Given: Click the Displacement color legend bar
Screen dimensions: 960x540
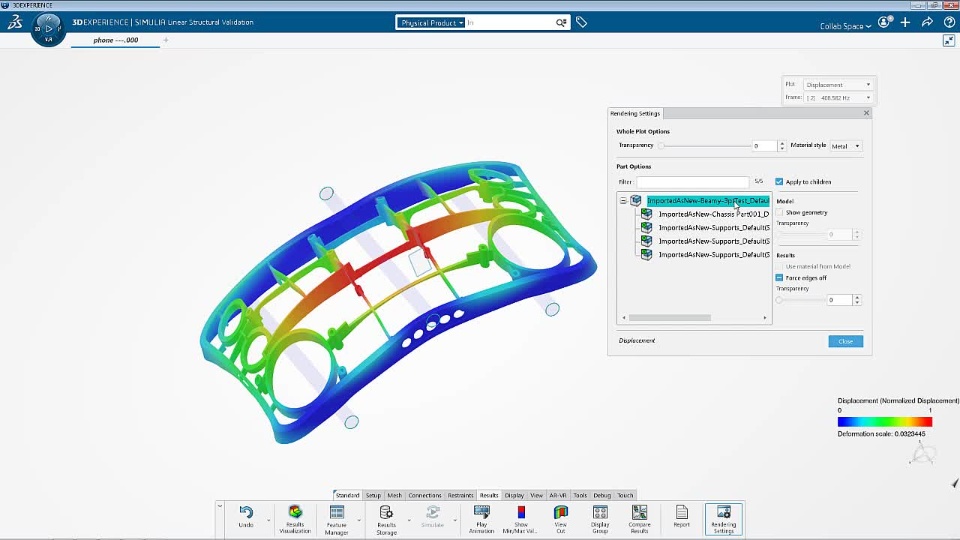Looking at the screenshot, I should 885,421.
